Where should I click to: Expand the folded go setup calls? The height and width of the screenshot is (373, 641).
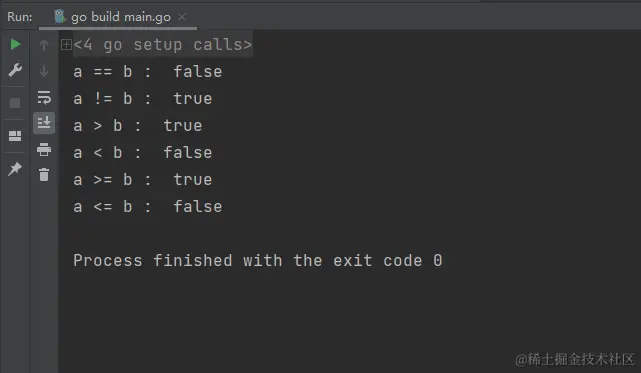66,44
